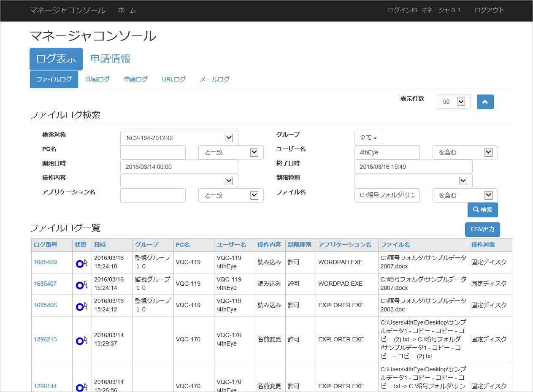Click ホーム in the navigation bar
This screenshot has width=533, height=392.
coord(127,10)
